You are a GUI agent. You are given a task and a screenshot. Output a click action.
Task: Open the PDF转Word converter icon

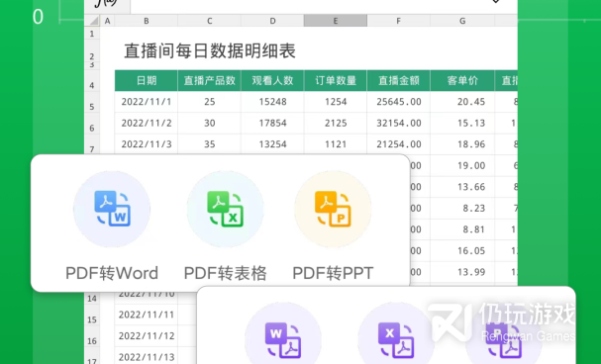click(x=112, y=209)
